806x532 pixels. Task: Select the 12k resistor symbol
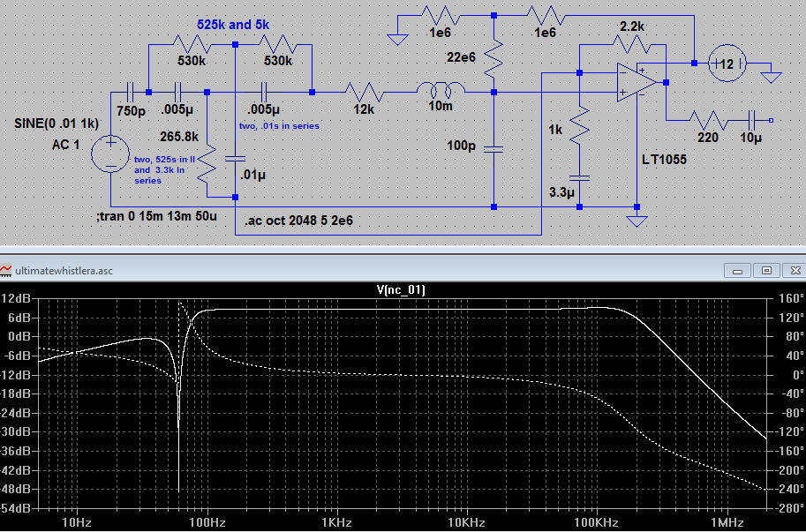[365, 93]
